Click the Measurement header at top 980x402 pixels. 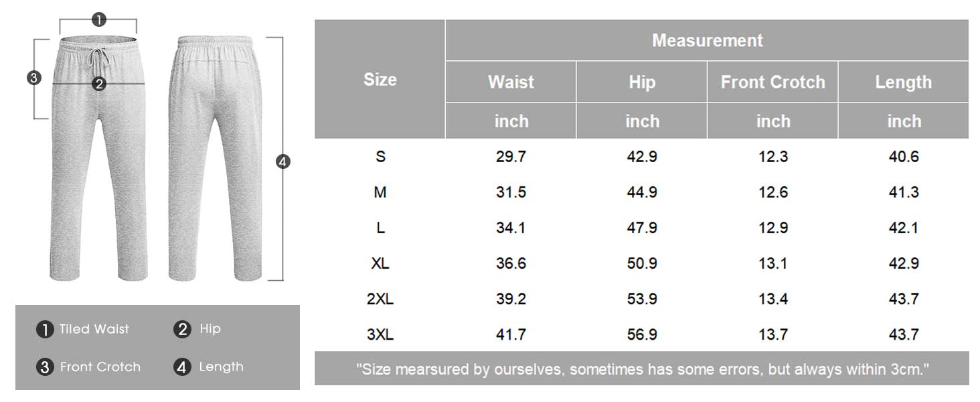pyautogui.click(x=707, y=40)
